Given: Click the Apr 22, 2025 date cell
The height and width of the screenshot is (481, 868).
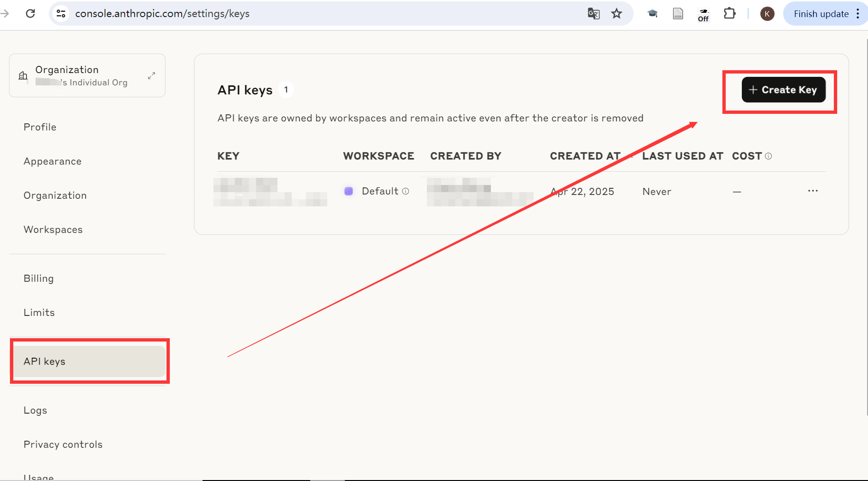Looking at the screenshot, I should 582,192.
